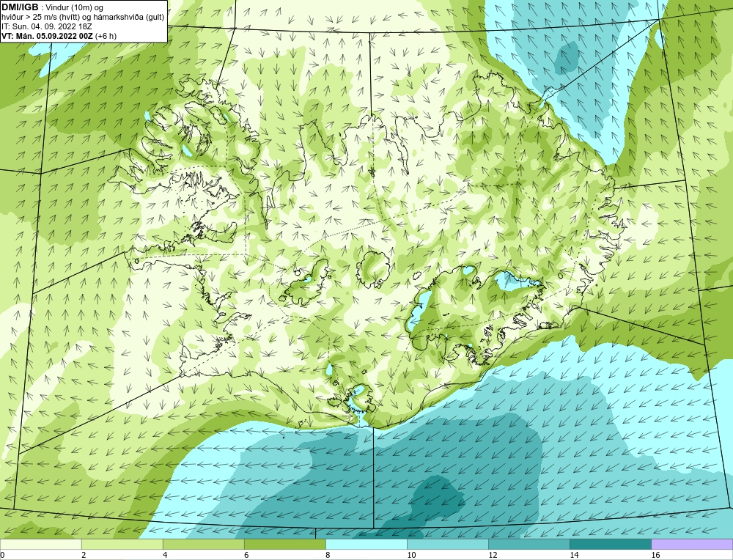Click the '14' legend scale label
733x560 pixels.
coord(574,556)
